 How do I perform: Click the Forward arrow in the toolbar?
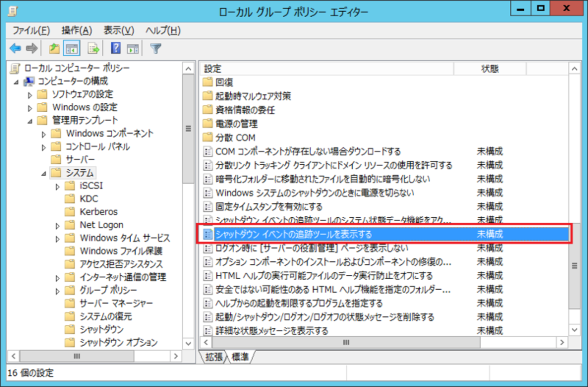[x=31, y=48]
